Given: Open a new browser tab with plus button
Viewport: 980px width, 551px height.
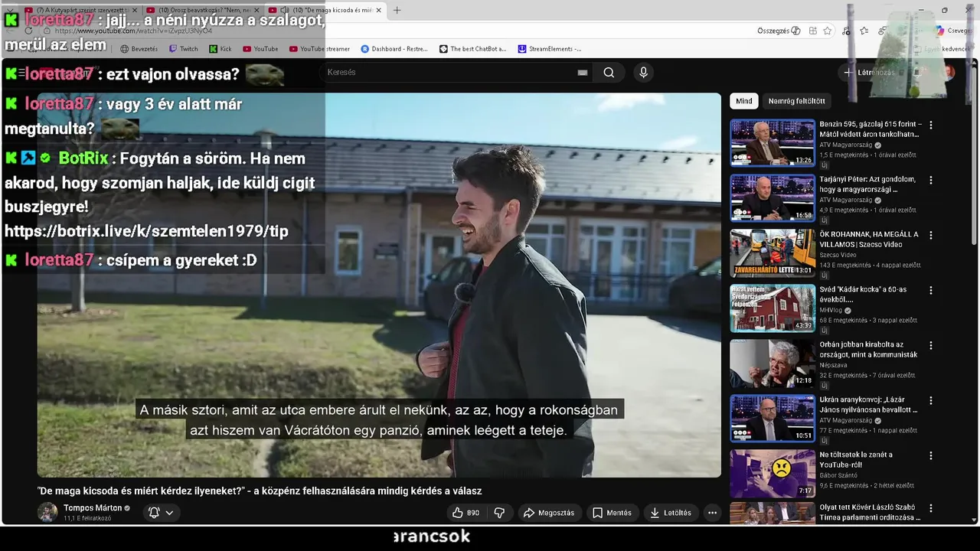Looking at the screenshot, I should coord(397,11).
